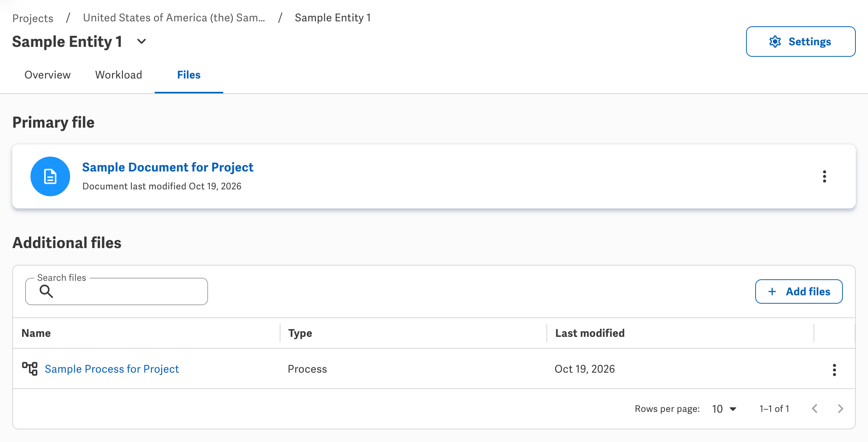Open Sample Process for Project link
Image resolution: width=868 pixels, height=442 pixels.
click(112, 369)
